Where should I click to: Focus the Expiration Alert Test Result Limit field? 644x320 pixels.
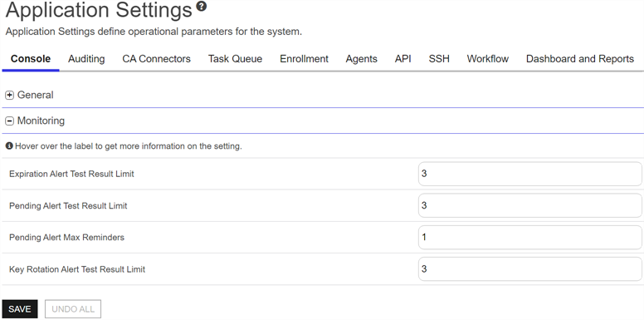(x=529, y=174)
